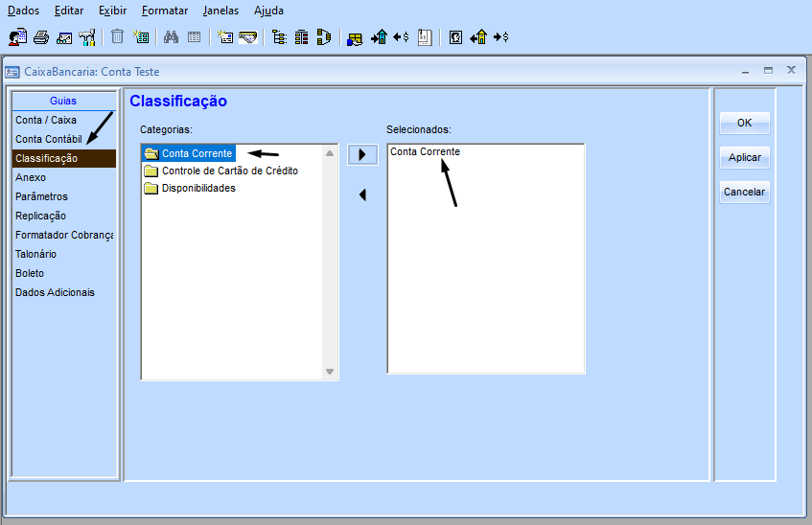Click the first toolbar icon with person
Image resolution: width=812 pixels, height=525 pixels.
18,37
